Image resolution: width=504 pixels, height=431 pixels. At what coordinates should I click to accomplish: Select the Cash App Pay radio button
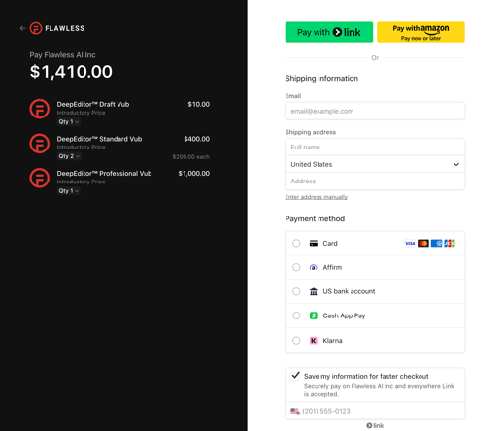click(296, 315)
